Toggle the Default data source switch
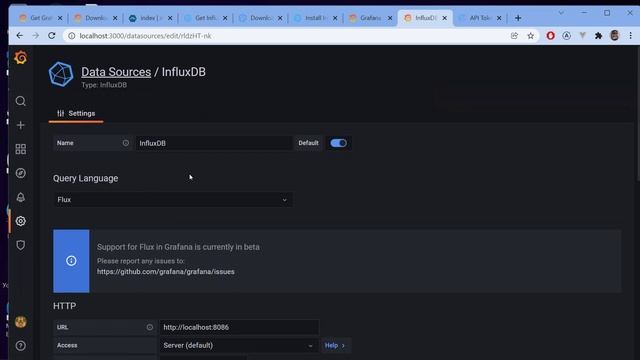 tap(338, 143)
